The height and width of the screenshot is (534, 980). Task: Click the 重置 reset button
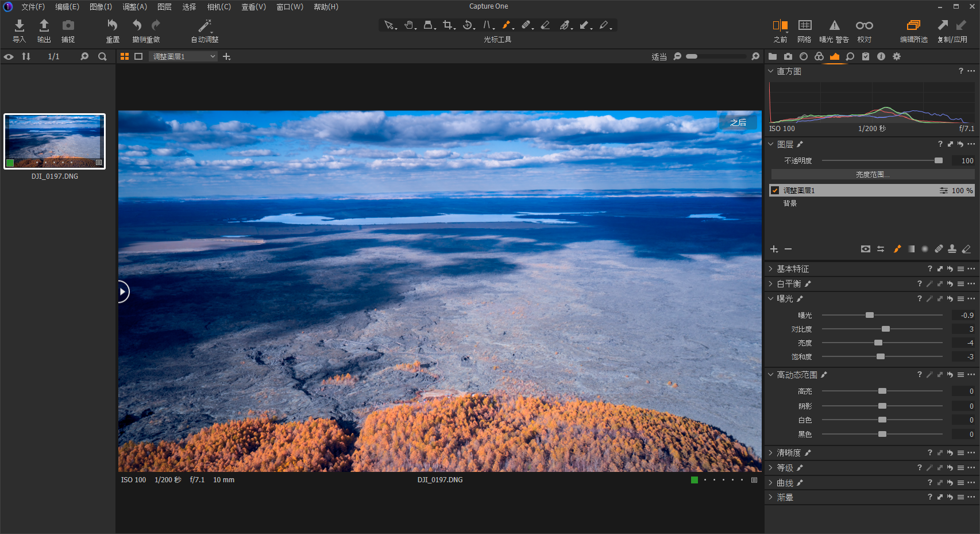click(x=113, y=31)
